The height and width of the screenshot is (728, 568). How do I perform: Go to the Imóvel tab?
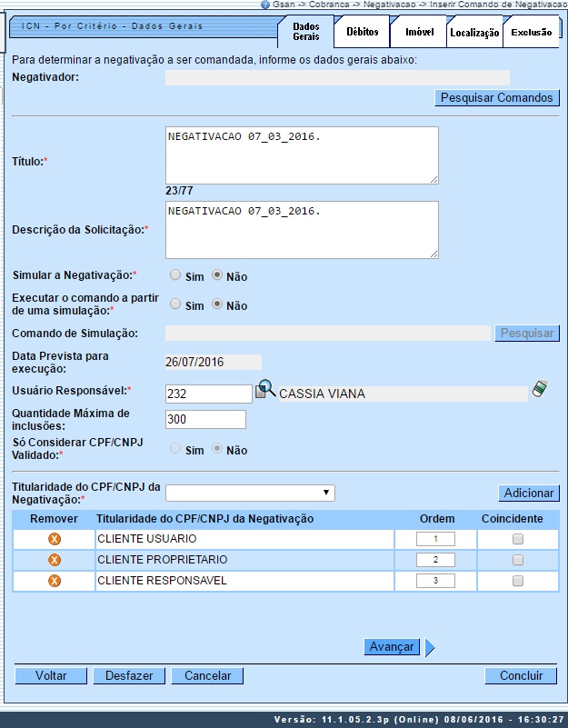click(x=418, y=32)
